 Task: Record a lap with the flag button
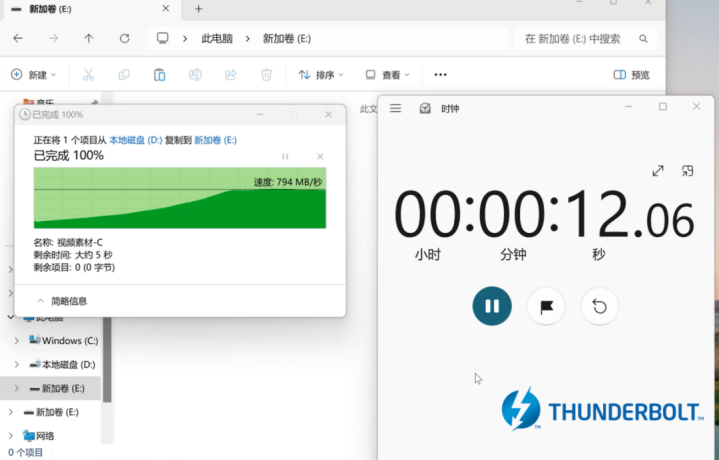(546, 306)
